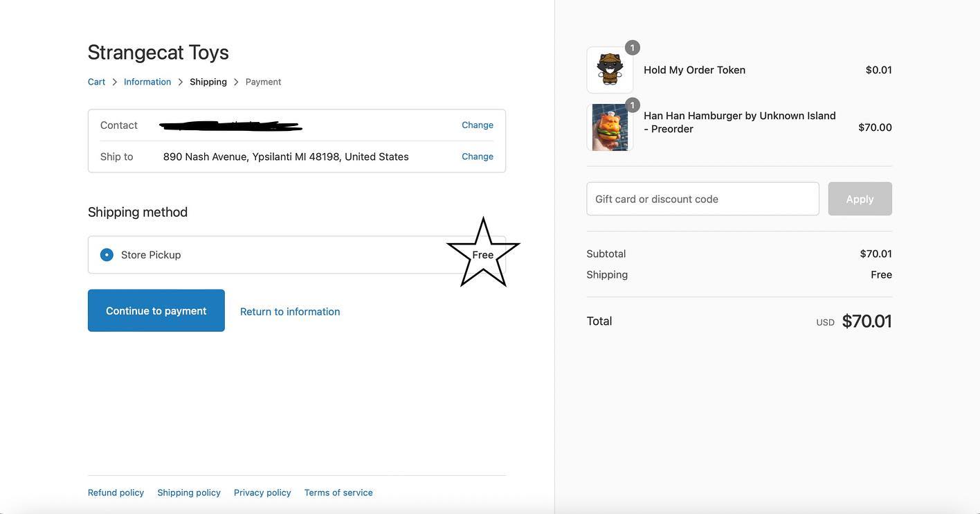Select the Store Pickup radio button
Image resolution: width=980 pixels, height=514 pixels.
107,255
